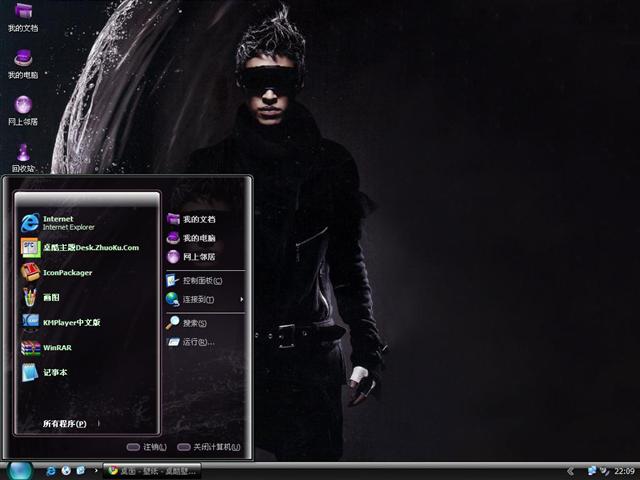Click the 22:09 taskbar clock
The height and width of the screenshot is (480, 640).
(624, 471)
